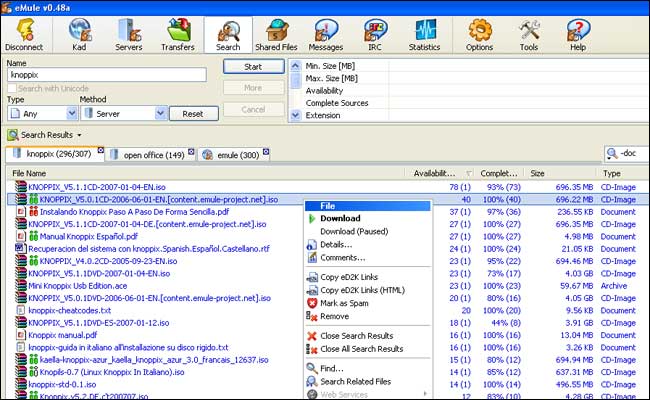
Task: Go to the Transfers panel
Action: point(179,33)
